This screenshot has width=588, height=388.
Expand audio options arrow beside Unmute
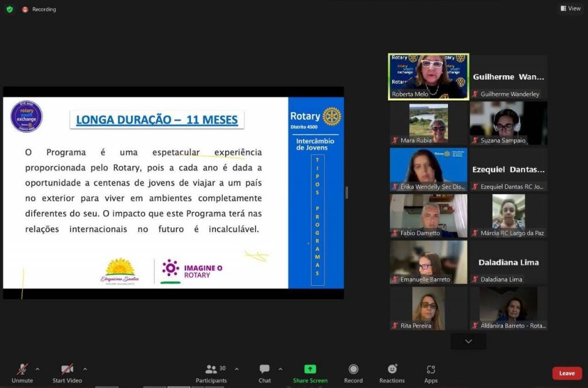tap(37, 369)
